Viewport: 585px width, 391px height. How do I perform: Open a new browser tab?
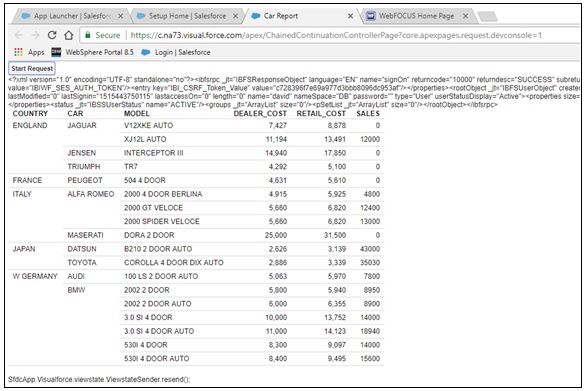coord(487,16)
